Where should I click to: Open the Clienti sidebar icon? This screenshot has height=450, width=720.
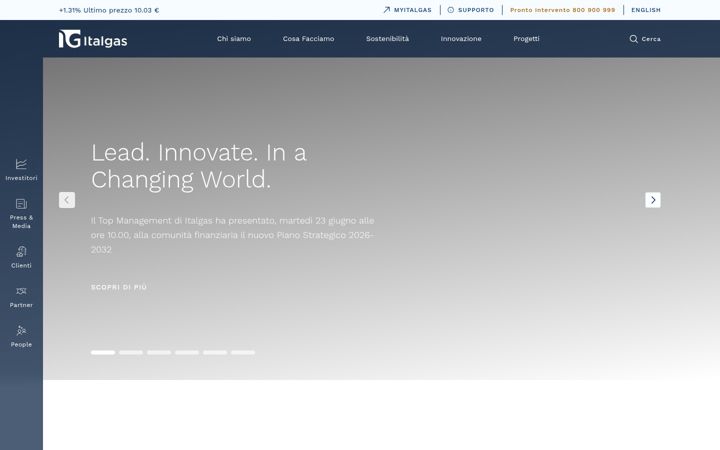21,252
